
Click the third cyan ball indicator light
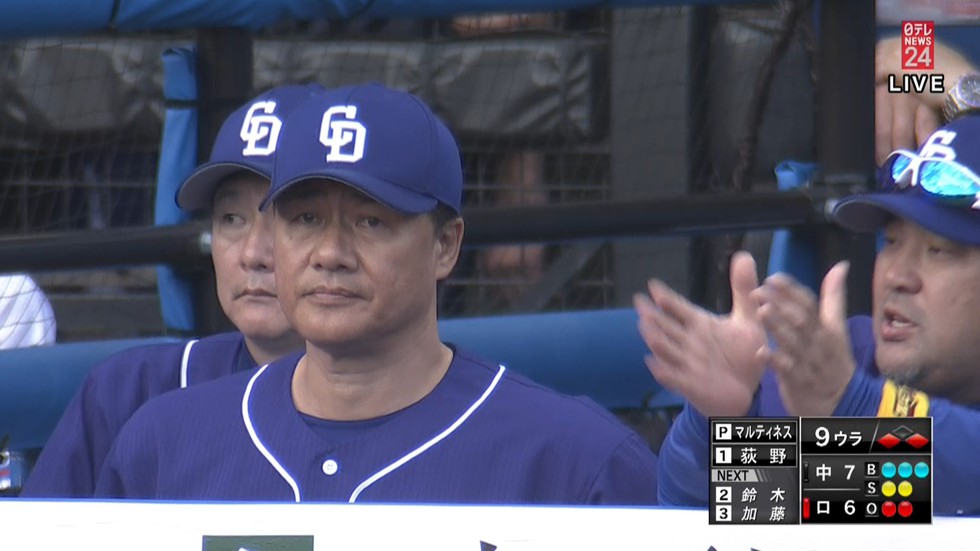pos(921,470)
